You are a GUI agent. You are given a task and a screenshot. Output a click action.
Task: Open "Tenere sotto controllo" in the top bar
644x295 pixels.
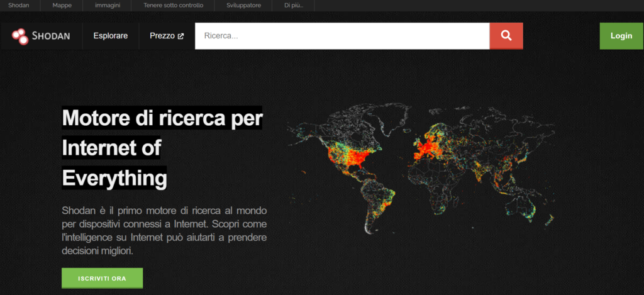click(x=172, y=6)
